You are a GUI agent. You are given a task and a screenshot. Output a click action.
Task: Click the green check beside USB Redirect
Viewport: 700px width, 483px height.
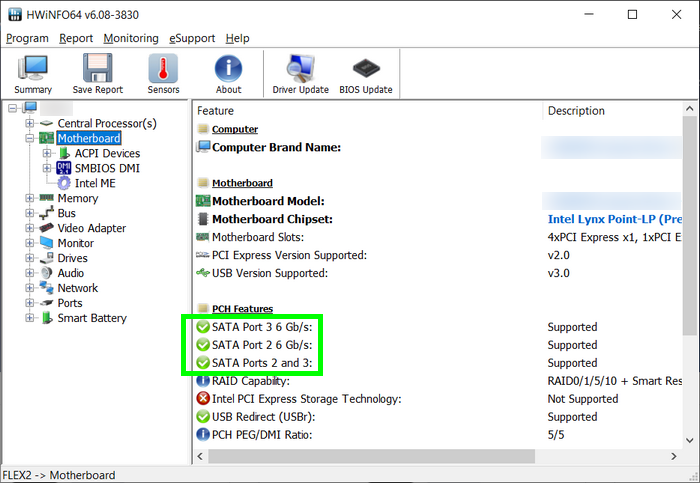tap(203, 416)
